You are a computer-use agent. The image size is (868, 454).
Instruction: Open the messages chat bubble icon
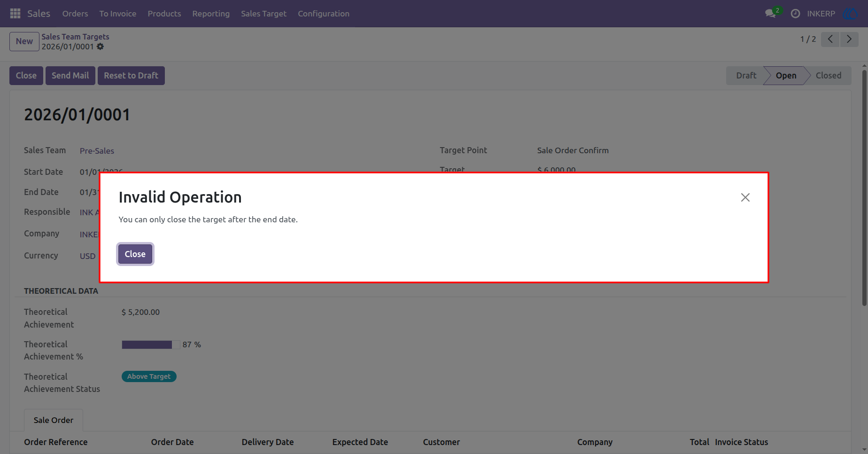(770, 14)
